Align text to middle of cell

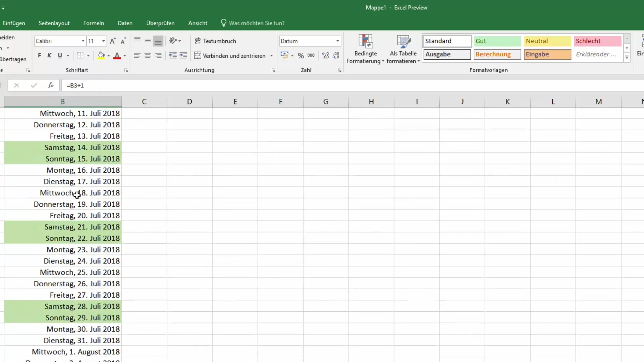[x=148, y=41]
